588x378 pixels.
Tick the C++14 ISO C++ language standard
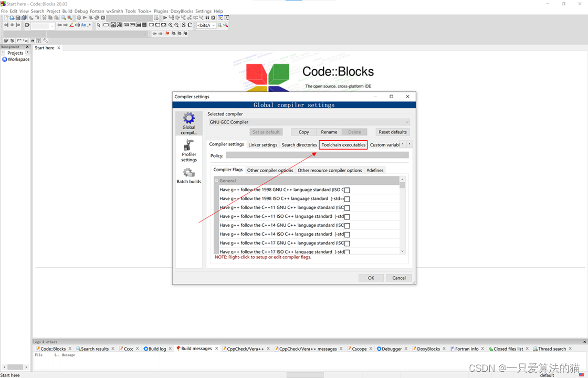[347, 235]
